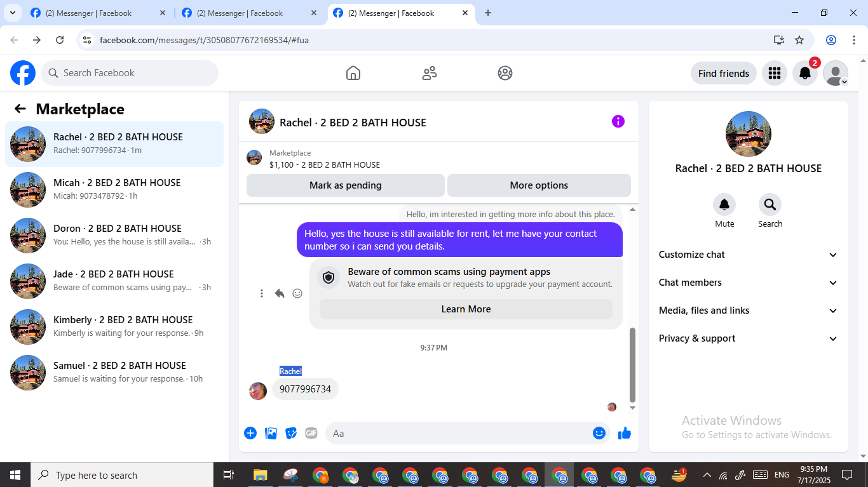Open the Windows notification center
This screenshot has width=868, height=487.
pos(847,475)
